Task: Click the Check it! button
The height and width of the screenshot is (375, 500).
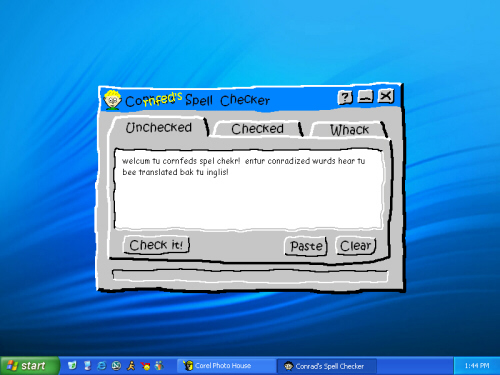Action: [x=156, y=245]
